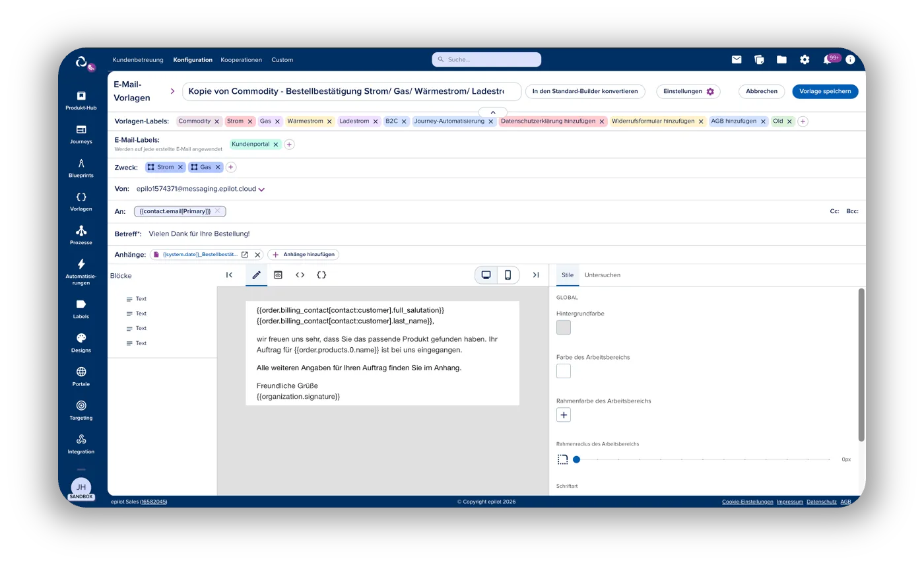The width and height of the screenshot is (924, 565).
Task: Open Prozesse in the sidebar
Action: (81, 235)
